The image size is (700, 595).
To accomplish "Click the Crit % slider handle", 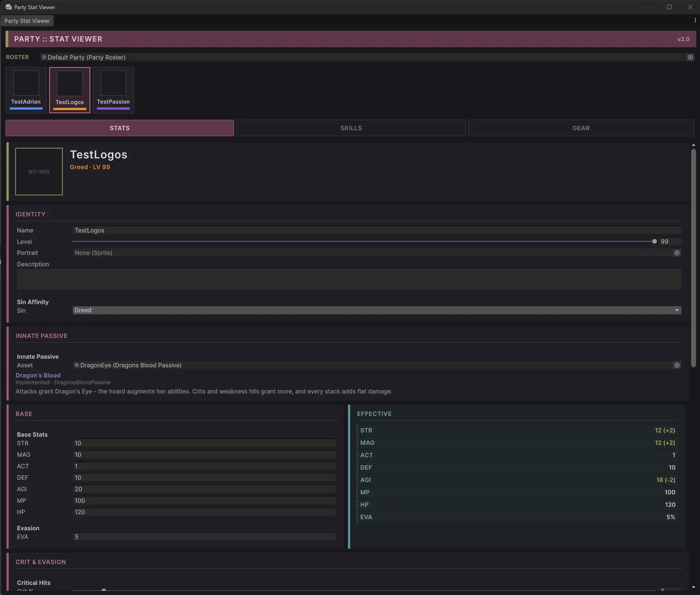I will 104,590.
